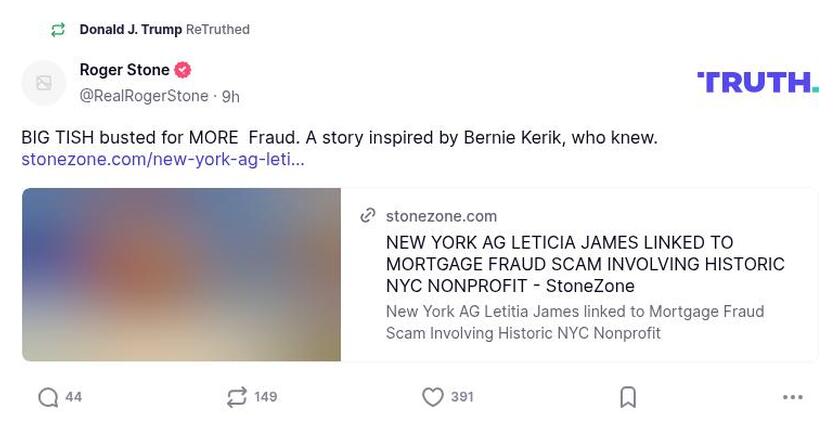Click the @RealRogerStone handle
This screenshot has width=840, height=441.
point(144,96)
